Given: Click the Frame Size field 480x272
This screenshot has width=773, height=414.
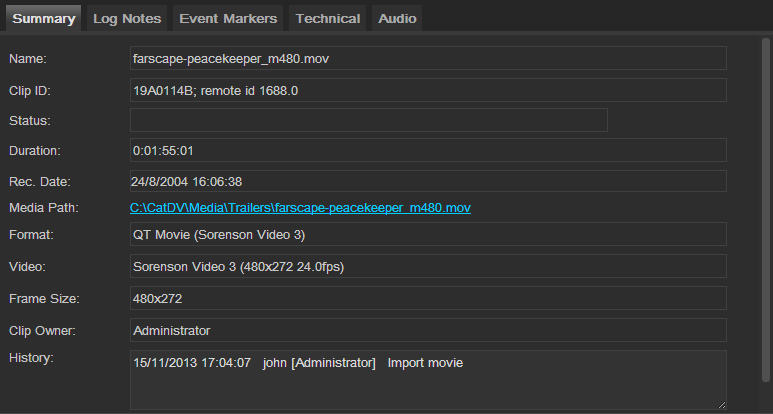Looking at the screenshot, I should coord(428,298).
